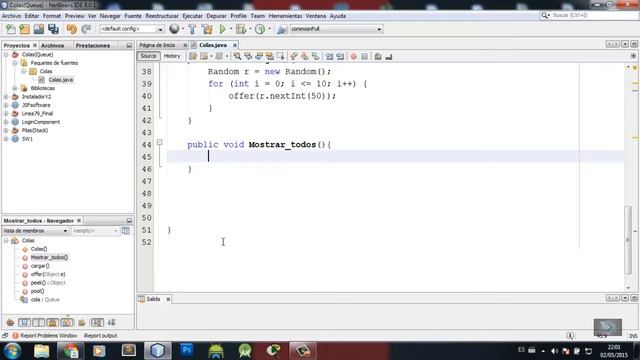Expand the InstaladorV2 project

click(6, 97)
